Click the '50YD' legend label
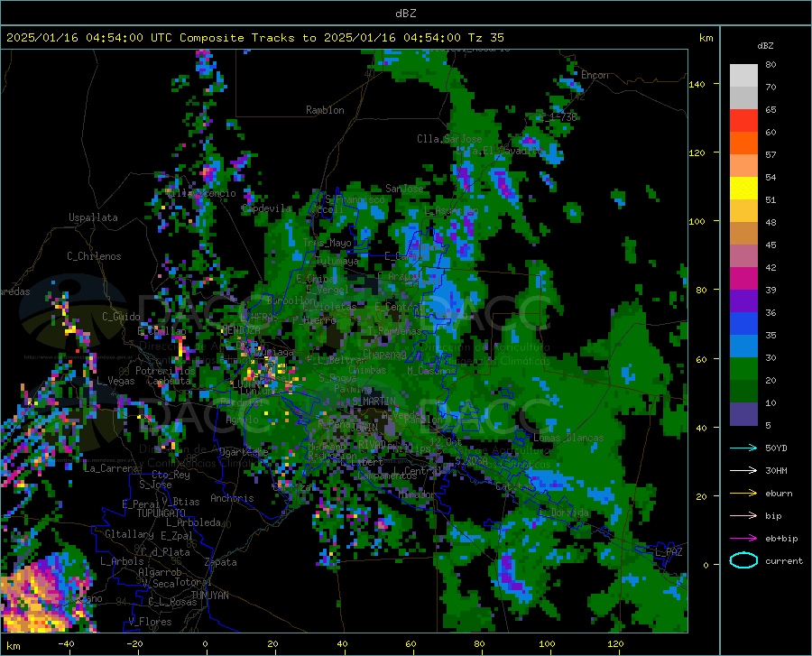812x656 pixels. (x=776, y=448)
